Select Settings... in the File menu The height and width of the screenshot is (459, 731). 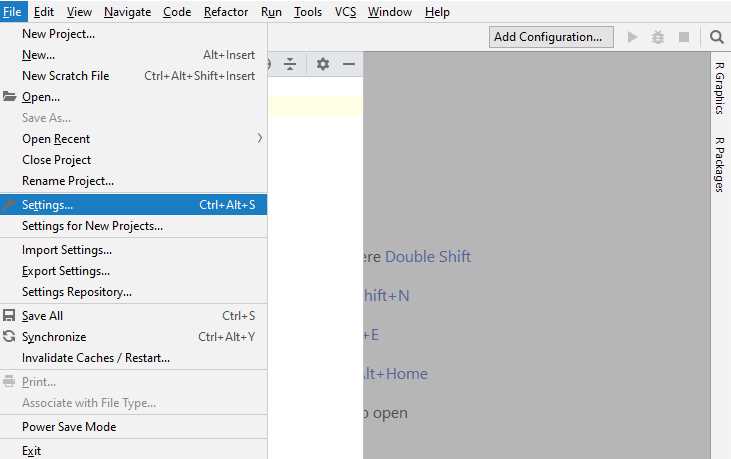(133, 205)
